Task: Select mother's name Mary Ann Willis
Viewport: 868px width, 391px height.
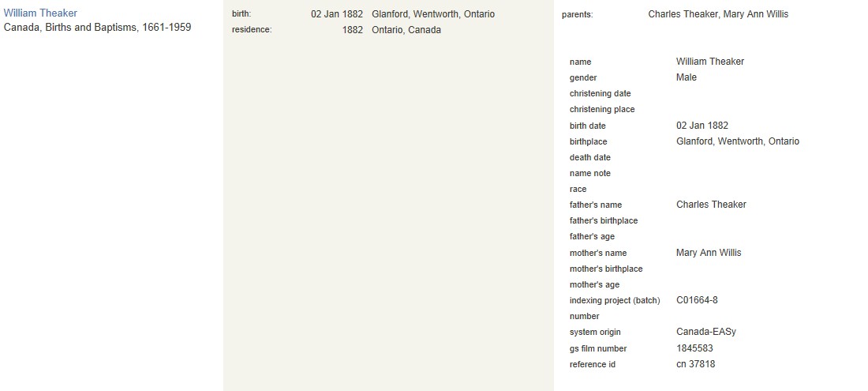Action: pos(709,253)
